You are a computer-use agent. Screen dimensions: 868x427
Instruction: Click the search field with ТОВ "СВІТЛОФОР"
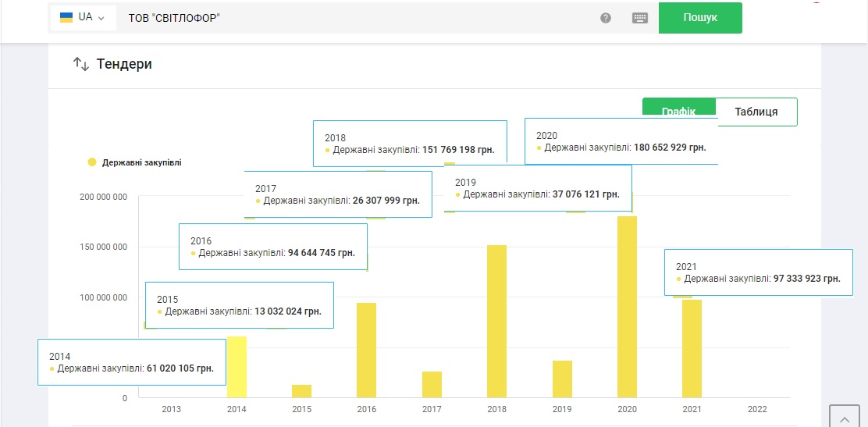pyautogui.click(x=351, y=18)
